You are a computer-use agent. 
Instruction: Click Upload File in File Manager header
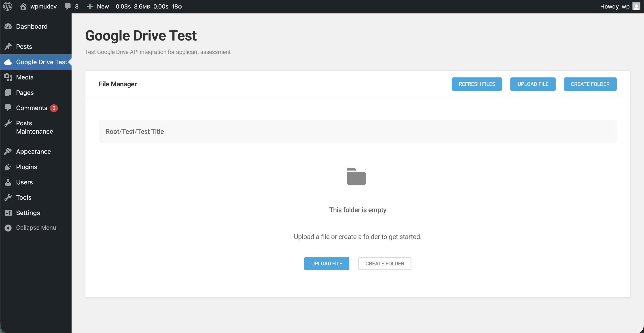coord(533,84)
